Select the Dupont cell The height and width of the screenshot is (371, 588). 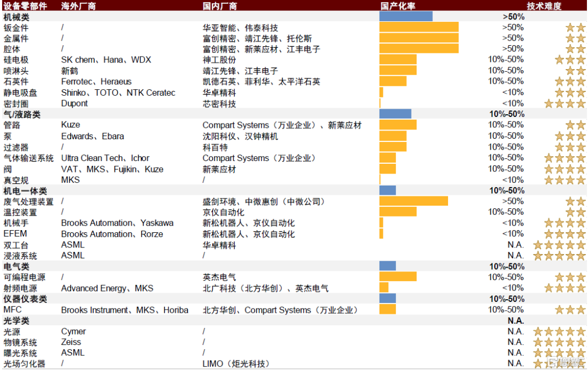click(74, 103)
